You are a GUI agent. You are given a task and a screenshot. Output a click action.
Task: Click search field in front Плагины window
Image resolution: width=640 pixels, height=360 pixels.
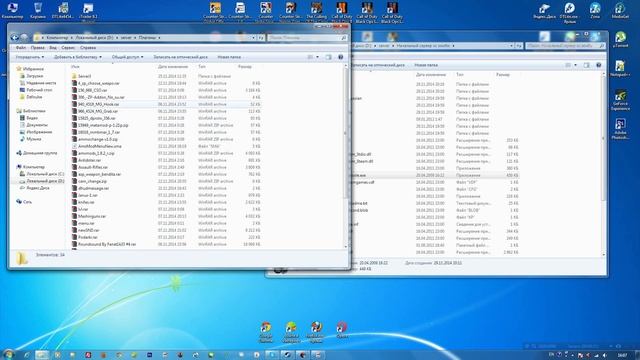[x=307, y=38]
